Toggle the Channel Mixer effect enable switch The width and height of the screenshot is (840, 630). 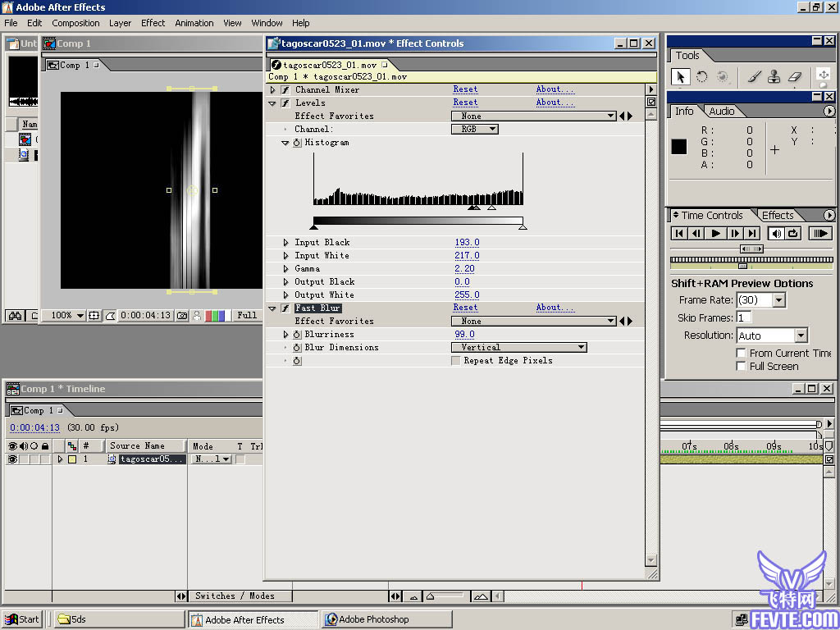(285, 90)
